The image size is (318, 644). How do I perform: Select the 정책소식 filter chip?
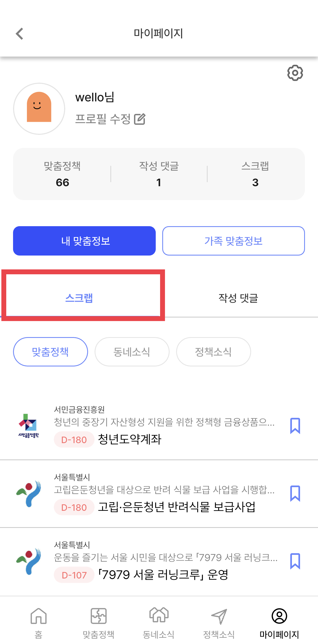click(x=213, y=352)
